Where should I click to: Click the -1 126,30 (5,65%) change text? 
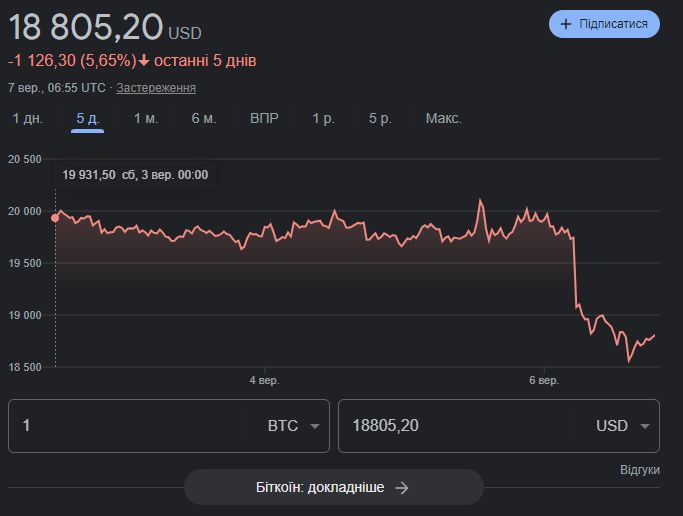tap(72, 61)
